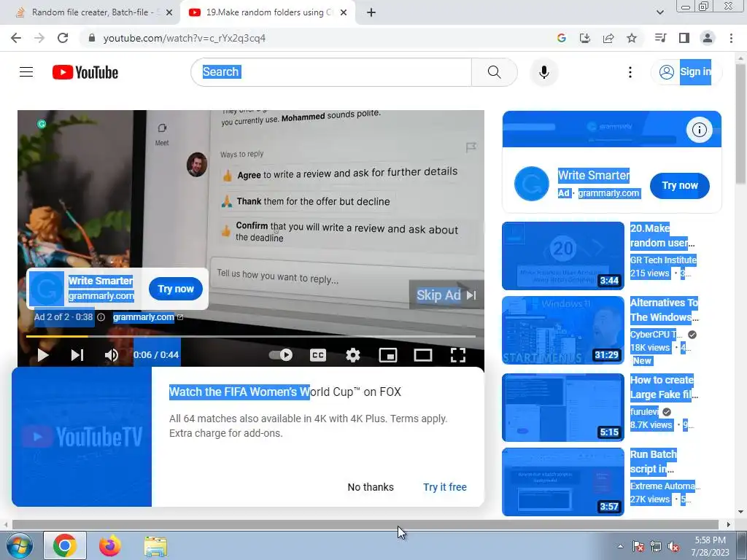The width and height of the screenshot is (747, 560).
Task: Select the 19.Make random folders YouTube tab
Action: coord(267,12)
